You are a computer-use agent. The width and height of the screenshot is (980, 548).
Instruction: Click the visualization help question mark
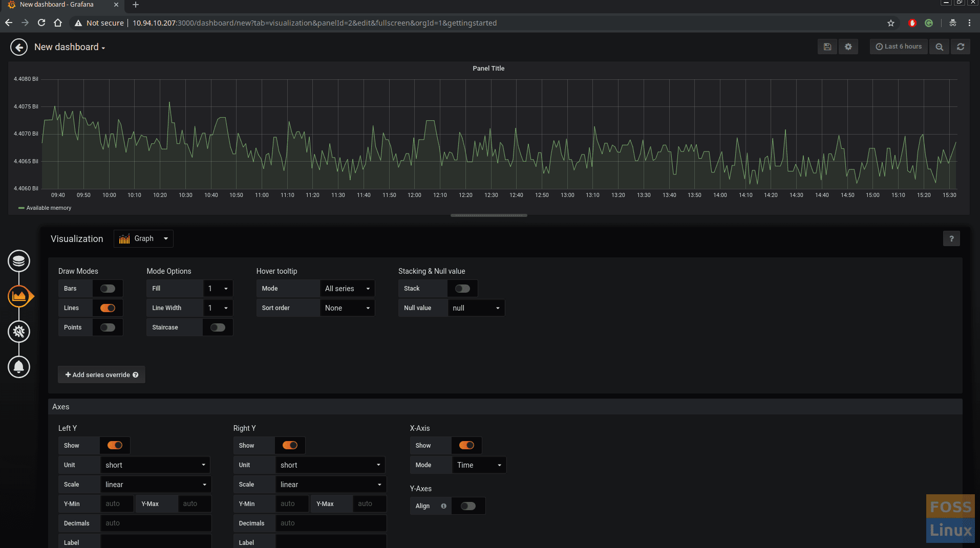[x=951, y=238]
